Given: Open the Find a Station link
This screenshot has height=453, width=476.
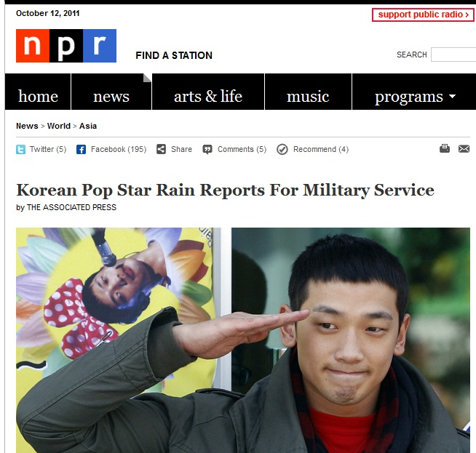Looking at the screenshot, I should [174, 55].
